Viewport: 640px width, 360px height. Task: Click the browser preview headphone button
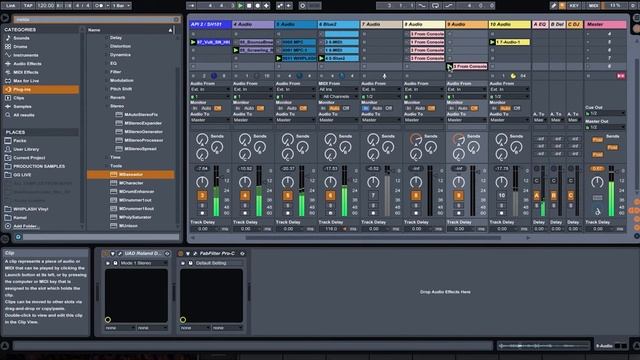tap(18, 237)
